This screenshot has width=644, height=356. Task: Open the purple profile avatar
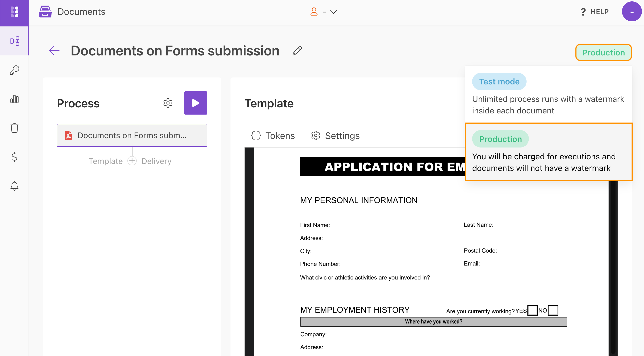click(x=631, y=12)
